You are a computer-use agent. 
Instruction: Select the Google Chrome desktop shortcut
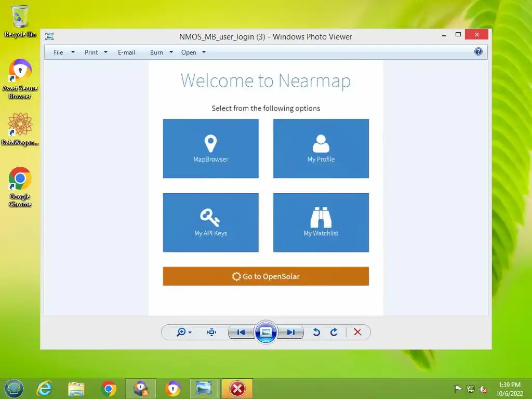tap(20, 187)
